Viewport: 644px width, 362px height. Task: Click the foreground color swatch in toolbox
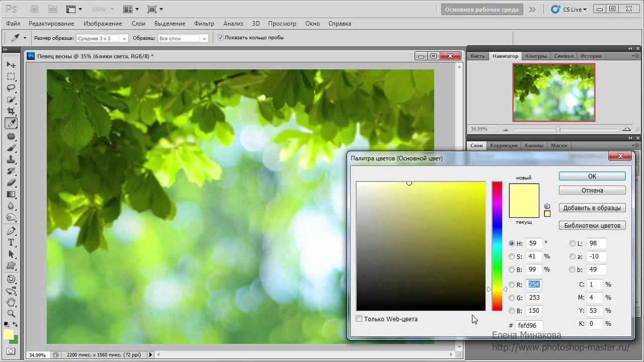pos(9,334)
